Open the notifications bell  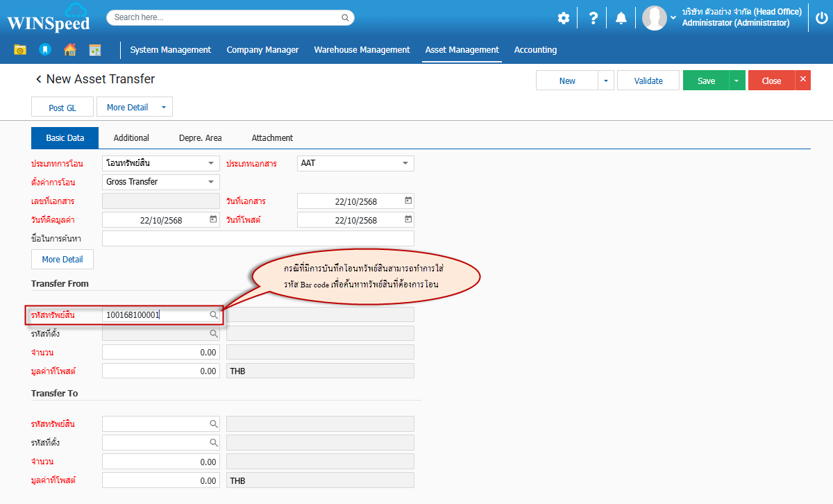click(621, 18)
